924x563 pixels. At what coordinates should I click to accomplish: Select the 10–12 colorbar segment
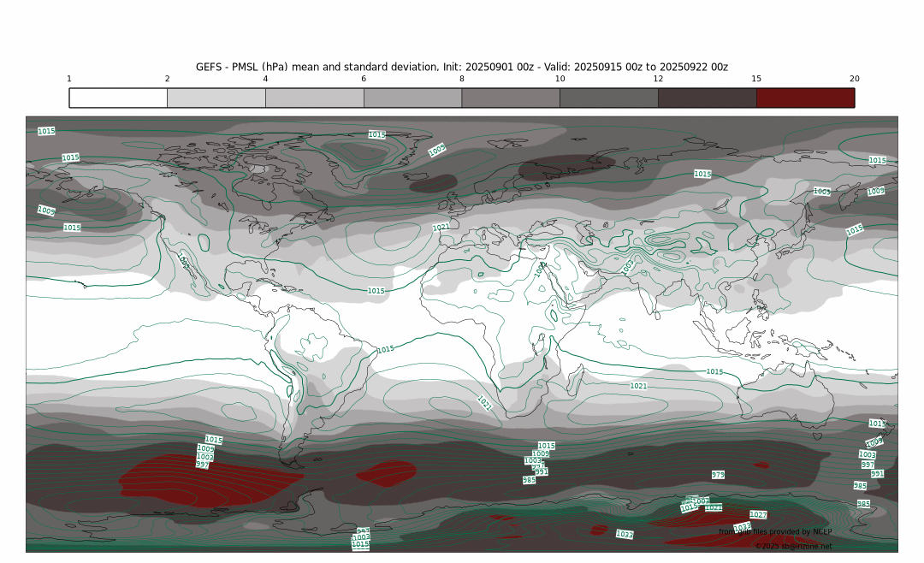tap(608, 98)
